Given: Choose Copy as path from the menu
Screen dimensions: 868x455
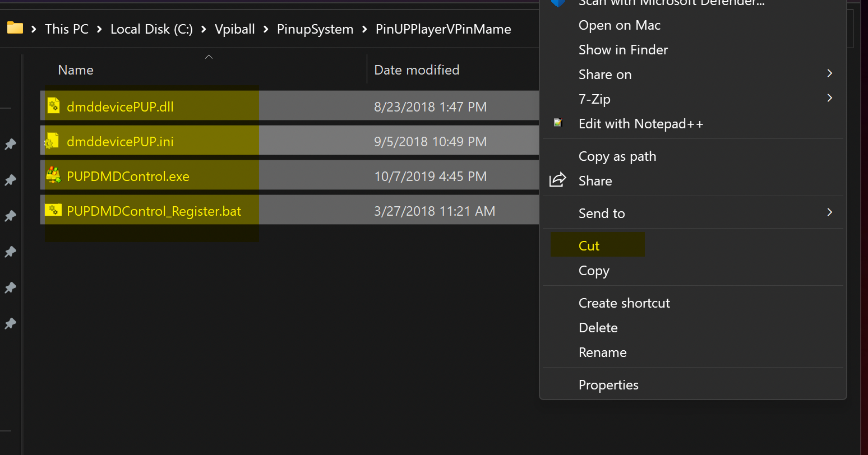Looking at the screenshot, I should (x=617, y=156).
